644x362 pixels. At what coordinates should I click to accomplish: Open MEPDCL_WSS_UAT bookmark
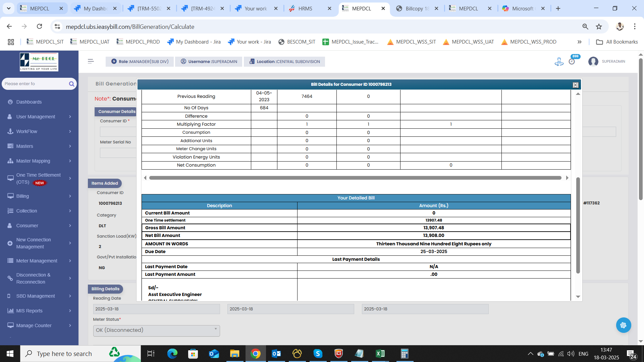click(469, 42)
